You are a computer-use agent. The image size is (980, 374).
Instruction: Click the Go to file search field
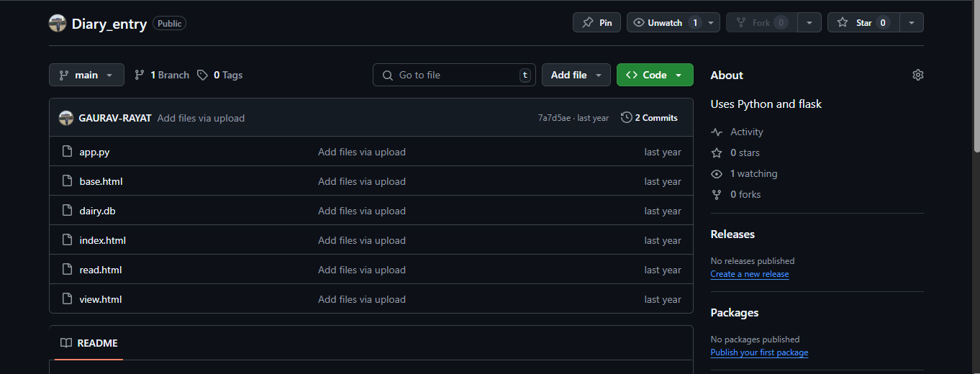pos(454,75)
